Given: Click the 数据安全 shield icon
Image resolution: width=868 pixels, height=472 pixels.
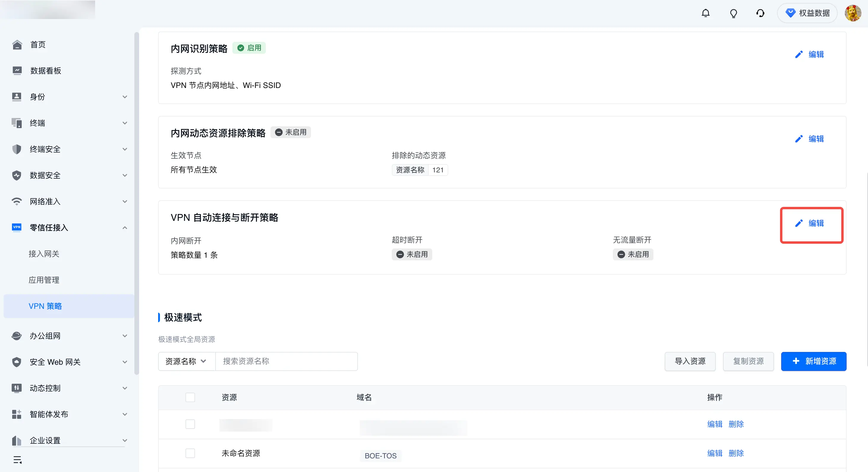Looking at the screenshot, I should 17,175.
